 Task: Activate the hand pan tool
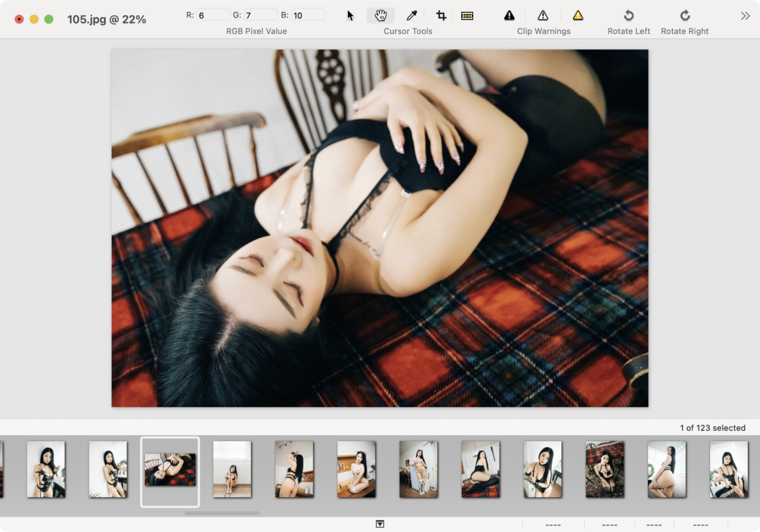click(x=381, y=15)
